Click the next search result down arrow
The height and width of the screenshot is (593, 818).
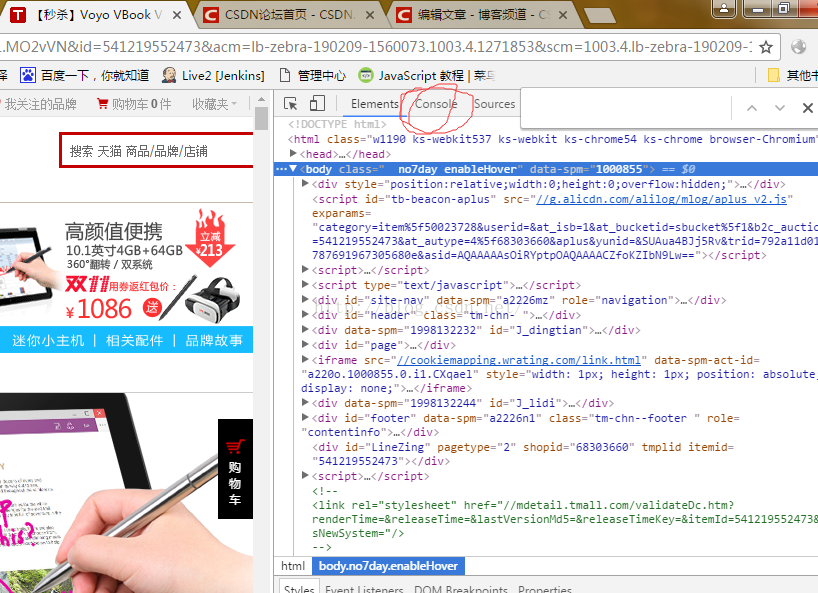(x=779, y=108)
